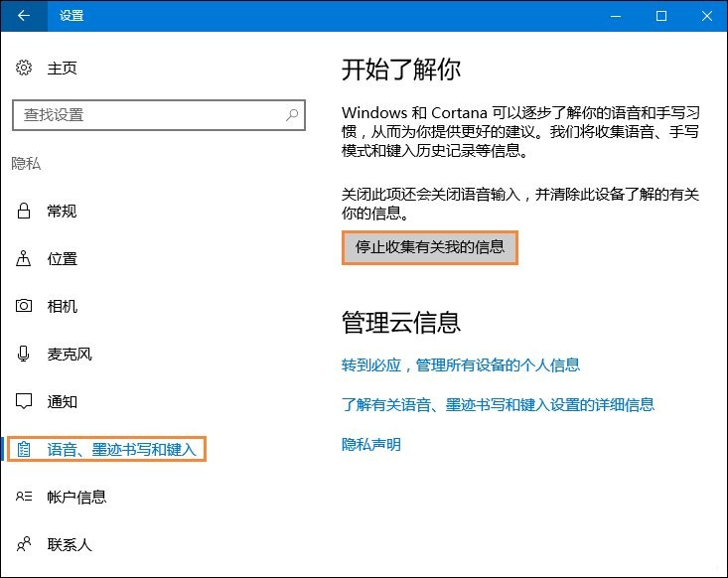Screen dimensions: 728x578
Task: Open the 帐户信息 privacy section
Action: tap(76, 497)
